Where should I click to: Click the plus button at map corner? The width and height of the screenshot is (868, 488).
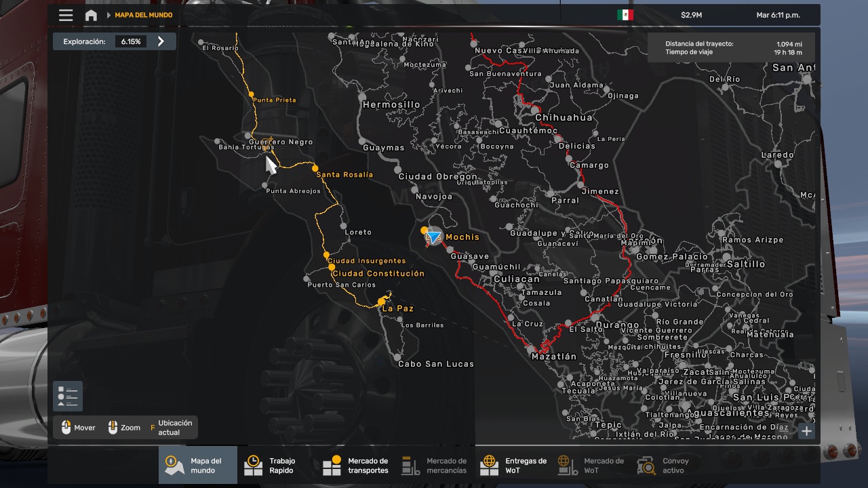(806, 431)
